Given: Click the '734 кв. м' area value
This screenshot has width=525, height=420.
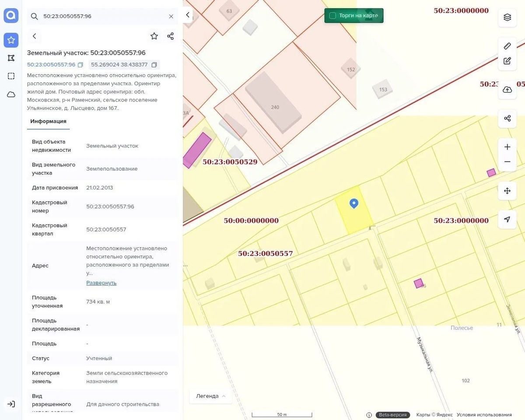Looking at the screenshot, I should [x=98, y=302].
